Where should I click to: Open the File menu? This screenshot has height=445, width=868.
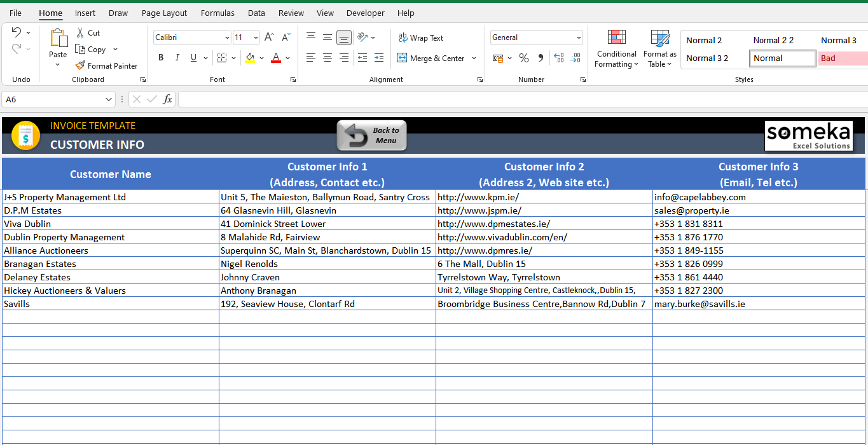coord(15,13)
